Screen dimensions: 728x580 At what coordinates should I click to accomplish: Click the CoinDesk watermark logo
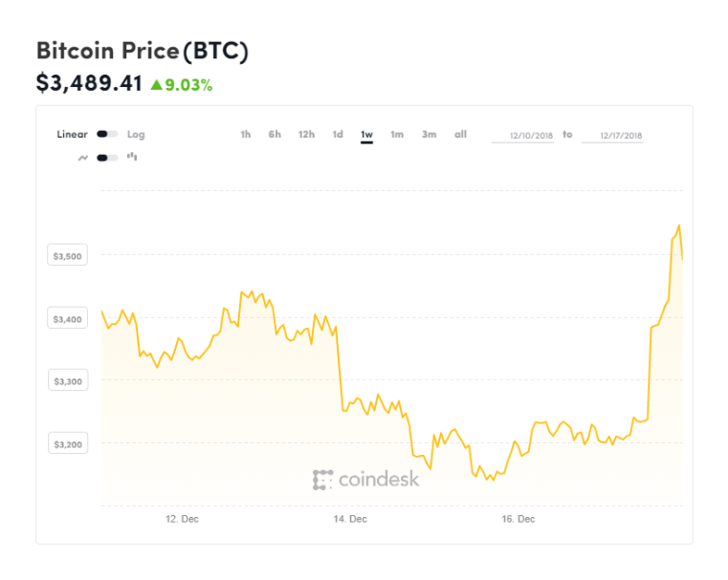click(366, 479)
